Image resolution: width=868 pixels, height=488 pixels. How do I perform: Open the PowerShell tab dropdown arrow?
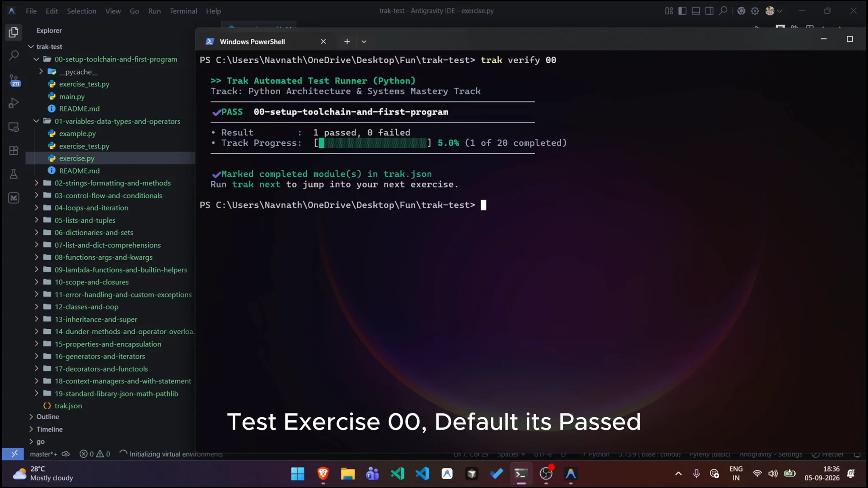pyautogui.click(x=364, y=42)
